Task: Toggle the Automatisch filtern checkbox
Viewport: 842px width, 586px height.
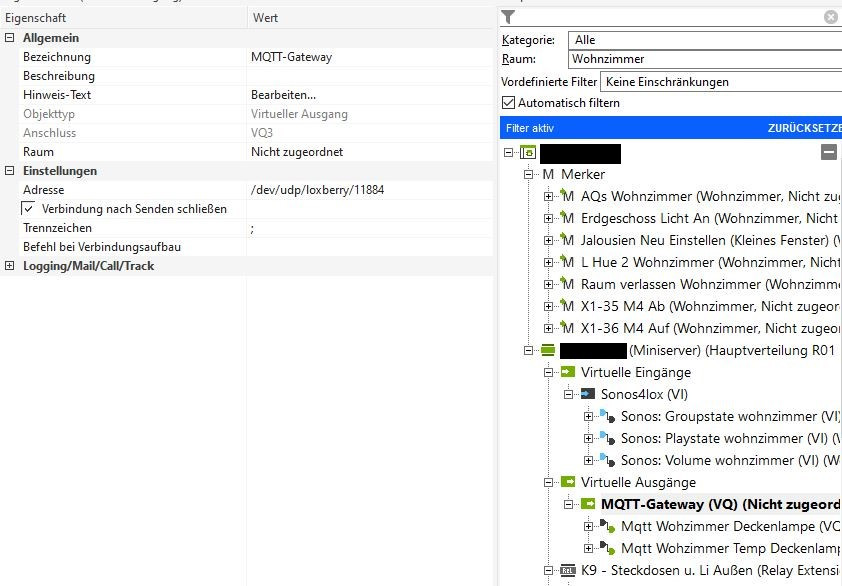Action: pos(508,103)
